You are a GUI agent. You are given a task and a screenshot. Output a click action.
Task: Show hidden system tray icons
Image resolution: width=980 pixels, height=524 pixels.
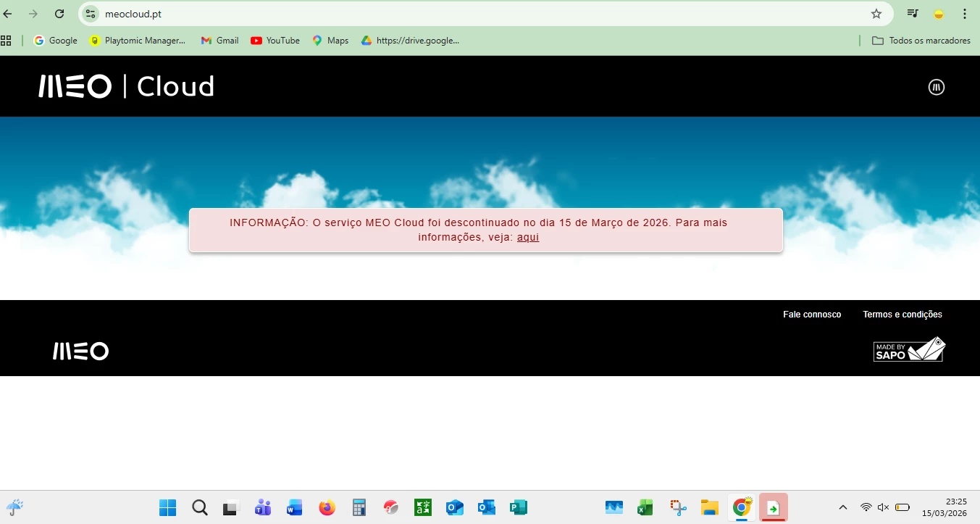(x=843, y=507)
